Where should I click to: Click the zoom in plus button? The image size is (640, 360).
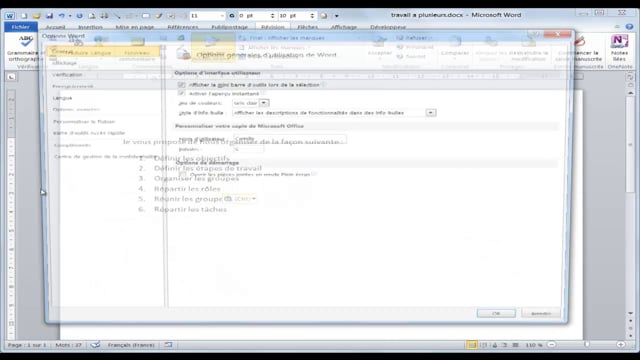pos(621,345)
